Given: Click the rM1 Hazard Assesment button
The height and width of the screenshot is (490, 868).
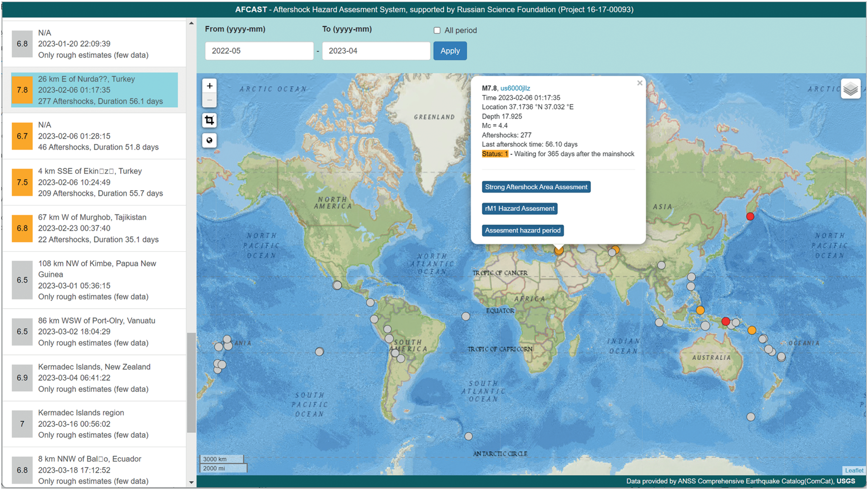Looking at the screenshot, I should point(519,208).
